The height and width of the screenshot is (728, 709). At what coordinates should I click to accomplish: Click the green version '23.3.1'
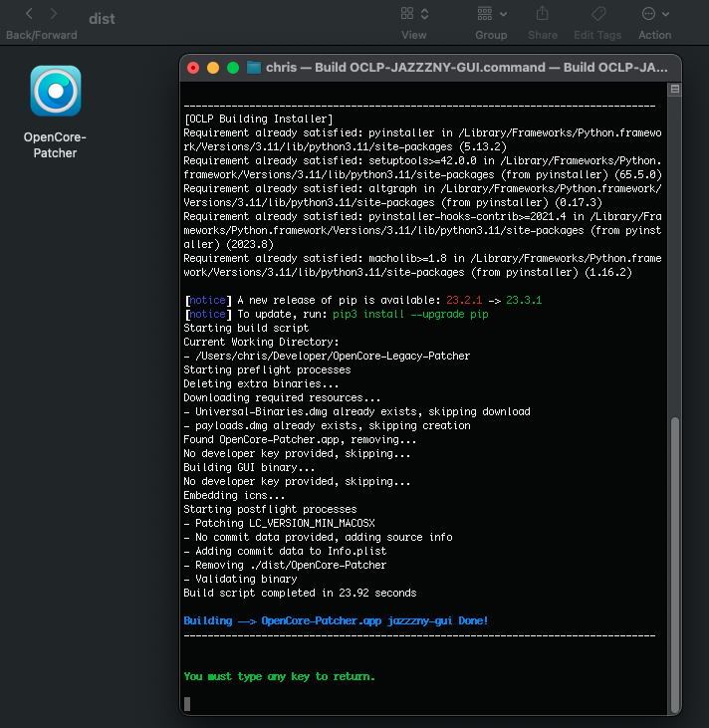(x=524, y=301)
